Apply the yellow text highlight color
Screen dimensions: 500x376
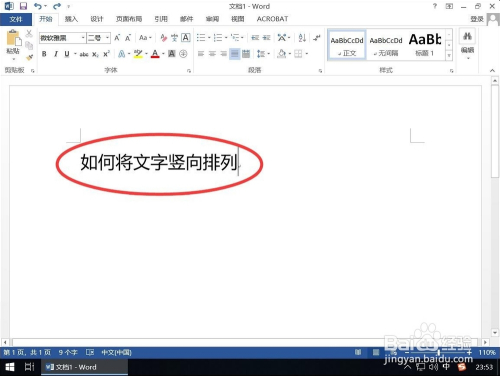pyautogui.click(x=138, y=54)
